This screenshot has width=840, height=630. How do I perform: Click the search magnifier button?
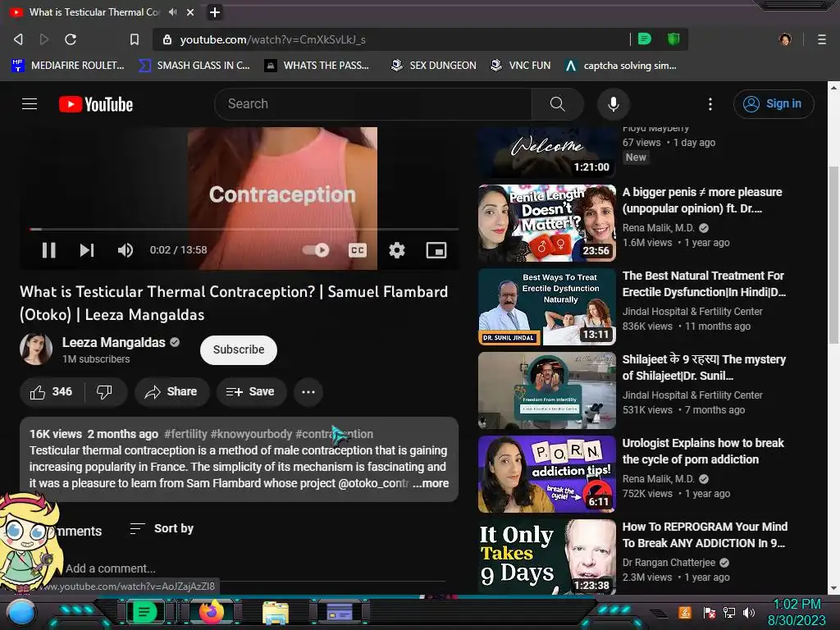pos(557,104)
